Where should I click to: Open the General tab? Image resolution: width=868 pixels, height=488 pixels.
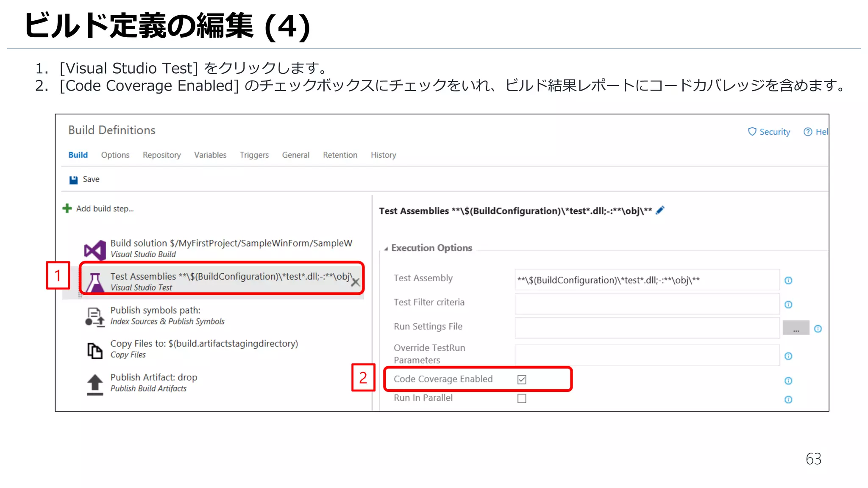point(296,155)
